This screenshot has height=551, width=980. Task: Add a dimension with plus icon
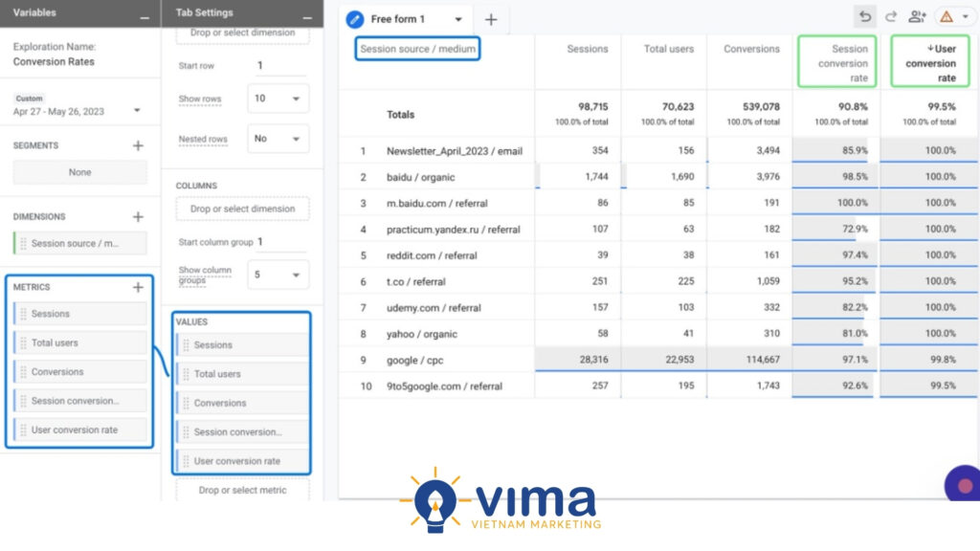click(138, 217)
